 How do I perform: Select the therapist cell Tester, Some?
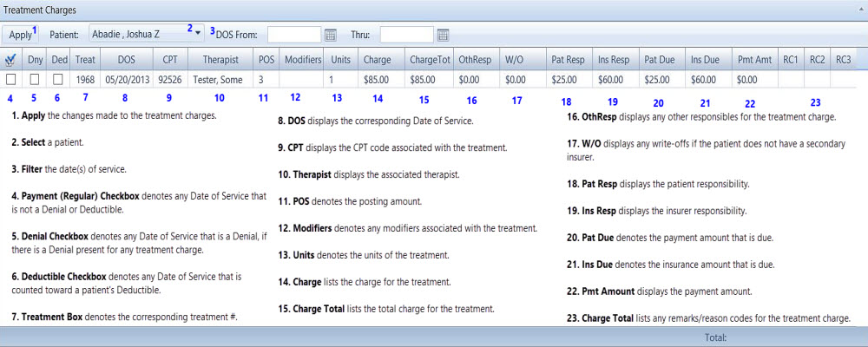[x=220, y=80]
